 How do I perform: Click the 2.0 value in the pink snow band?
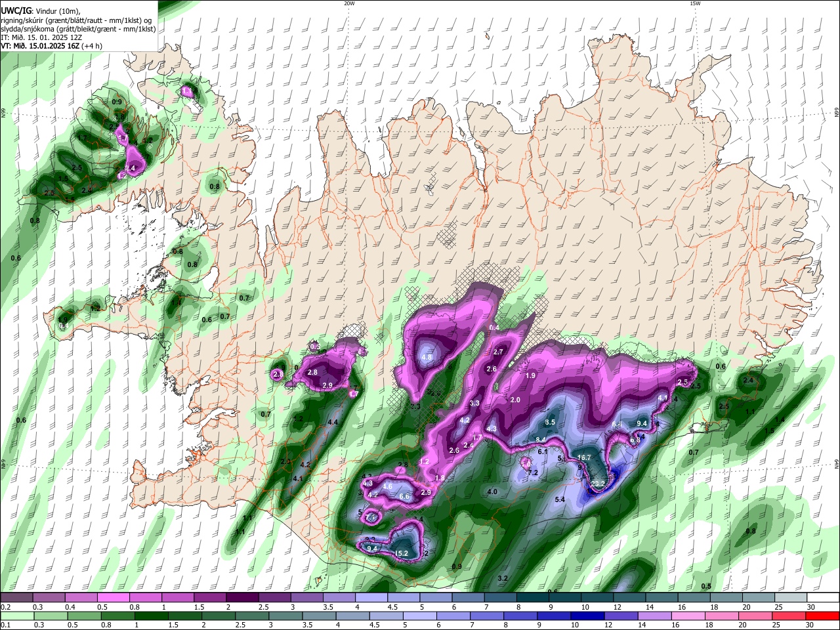pyautogui.click(x=515, y=400)
